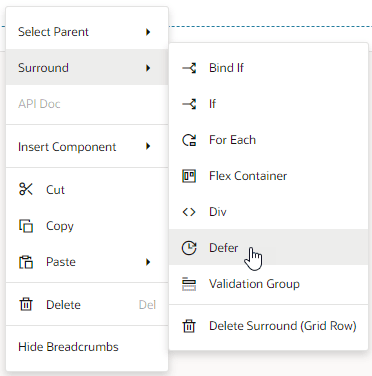Select Hide Breadcrumbs option

click(87, 347)
